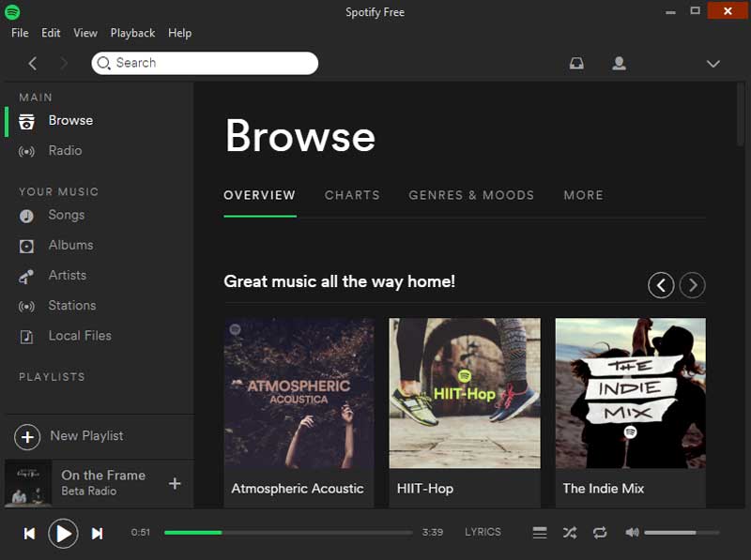The image size is (751, 560).
Task: Click the Radio sidebar icon
Action: pos(26,152)
